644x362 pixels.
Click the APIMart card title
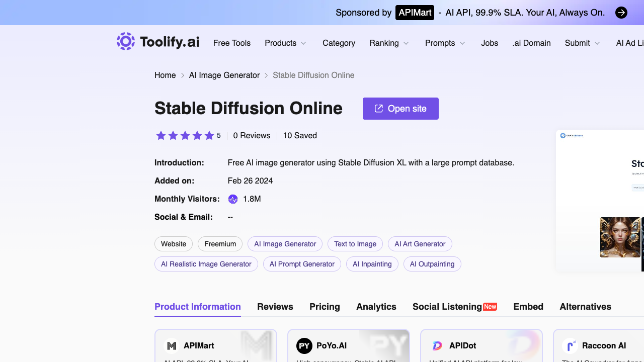point(199,346)
